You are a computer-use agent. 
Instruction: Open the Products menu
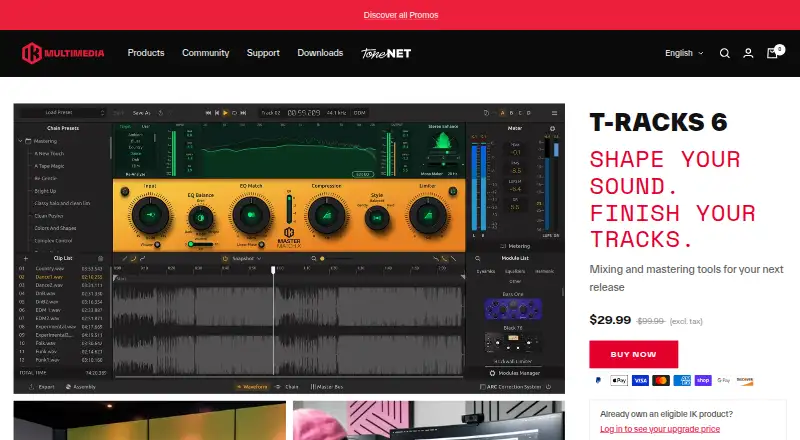tap(146, 53)
